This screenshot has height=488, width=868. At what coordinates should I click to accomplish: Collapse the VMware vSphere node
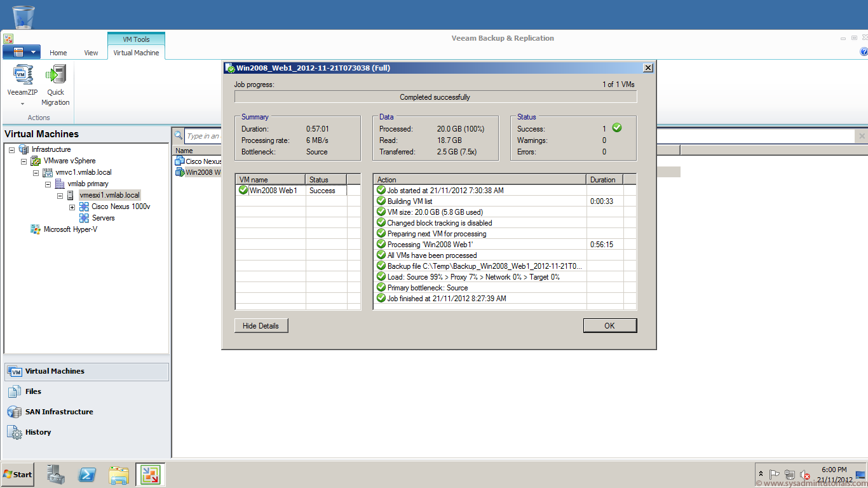(x=24, y=161)
